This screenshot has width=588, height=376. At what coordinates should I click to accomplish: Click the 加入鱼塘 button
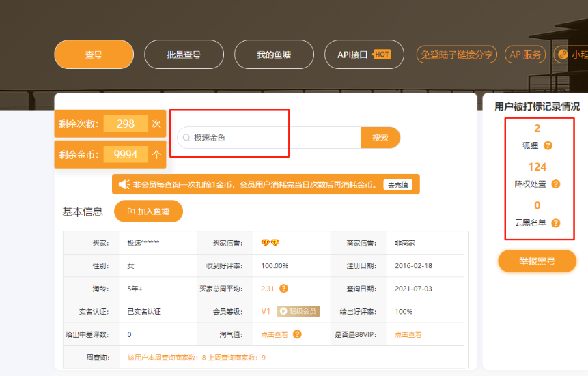point(148,212)
